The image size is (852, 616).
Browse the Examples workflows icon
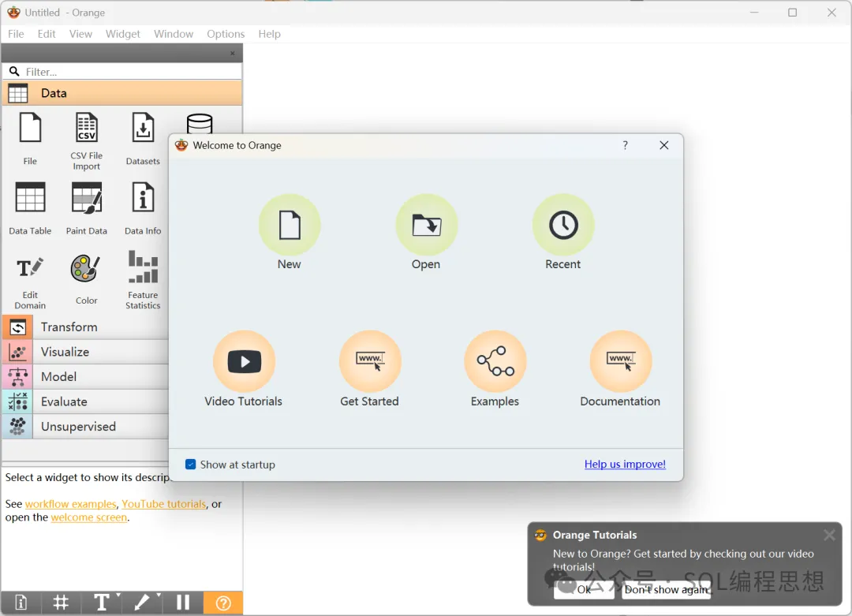click(495, 361)
